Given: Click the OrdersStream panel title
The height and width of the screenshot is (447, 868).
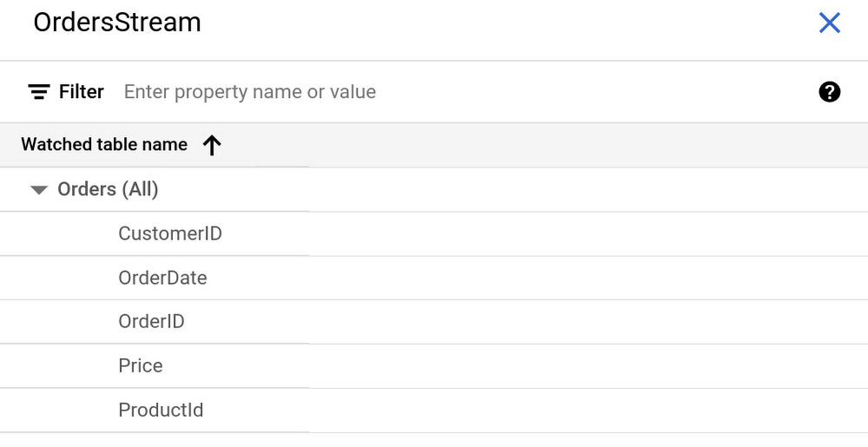Looking at the screenshot, I should pyautogui.click(x=117, y=23).
